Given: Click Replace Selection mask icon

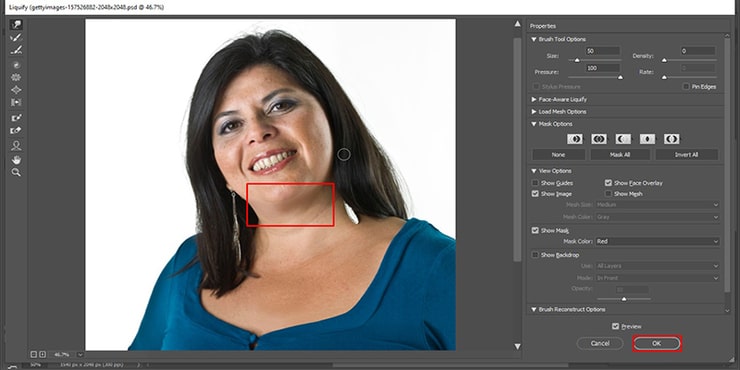Looking at the screenshot, I should 574,139.
